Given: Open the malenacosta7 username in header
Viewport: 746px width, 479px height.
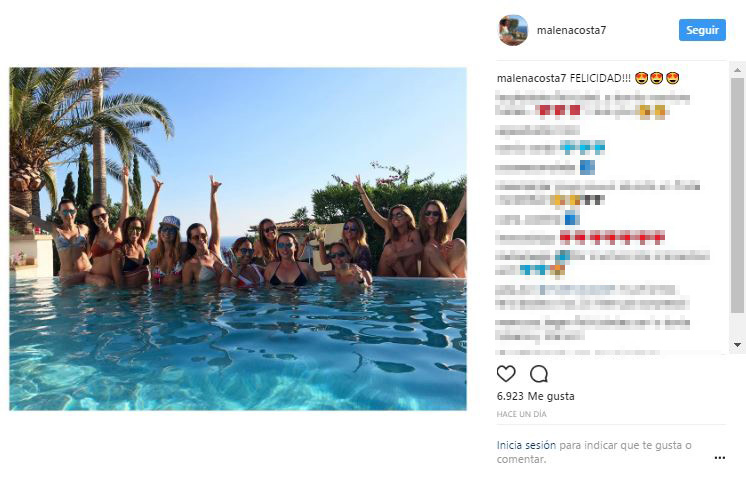Looking at the screenshot, I should (571, 30).
